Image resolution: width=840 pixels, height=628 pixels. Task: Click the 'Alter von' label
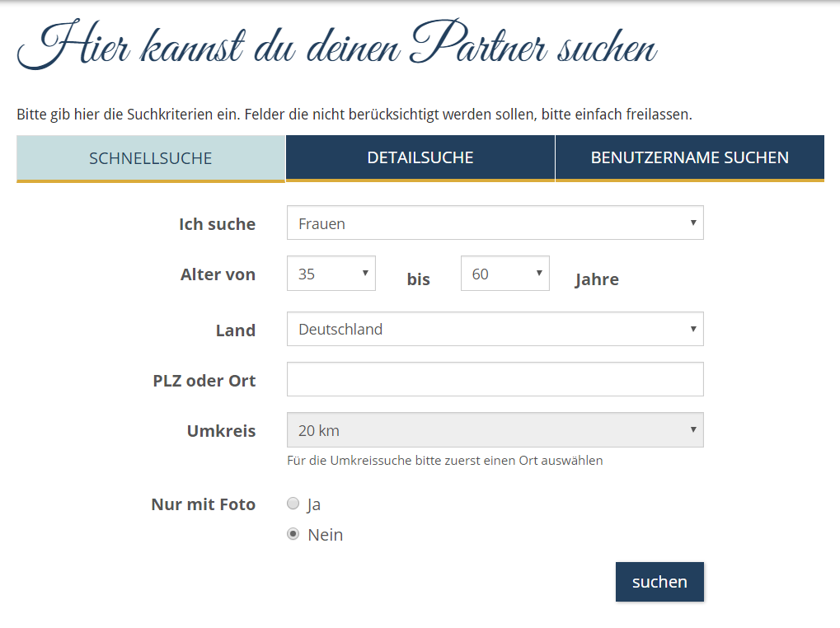218,274
